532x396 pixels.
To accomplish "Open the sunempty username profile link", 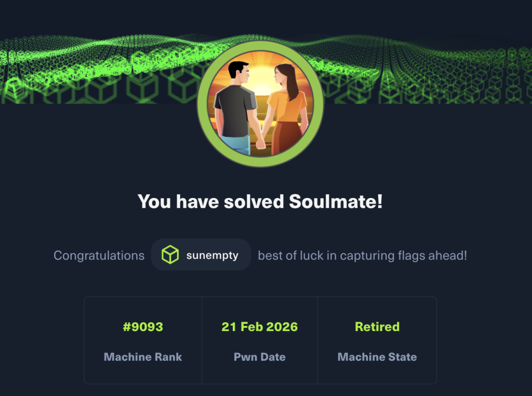I will click(212, 255).
